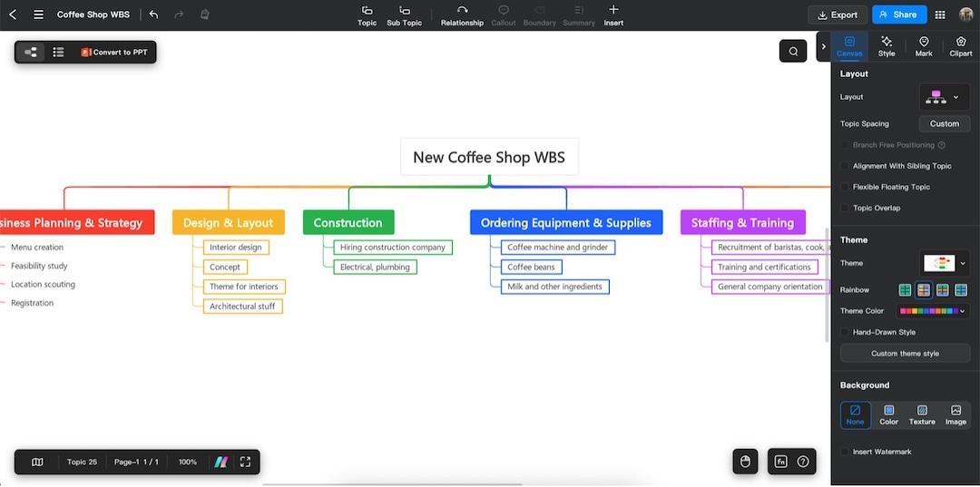This screenshot has width=980, height=487.
Task: Select the third Rainbow style option
Action: pyautogui.click(x=943, y=289)
